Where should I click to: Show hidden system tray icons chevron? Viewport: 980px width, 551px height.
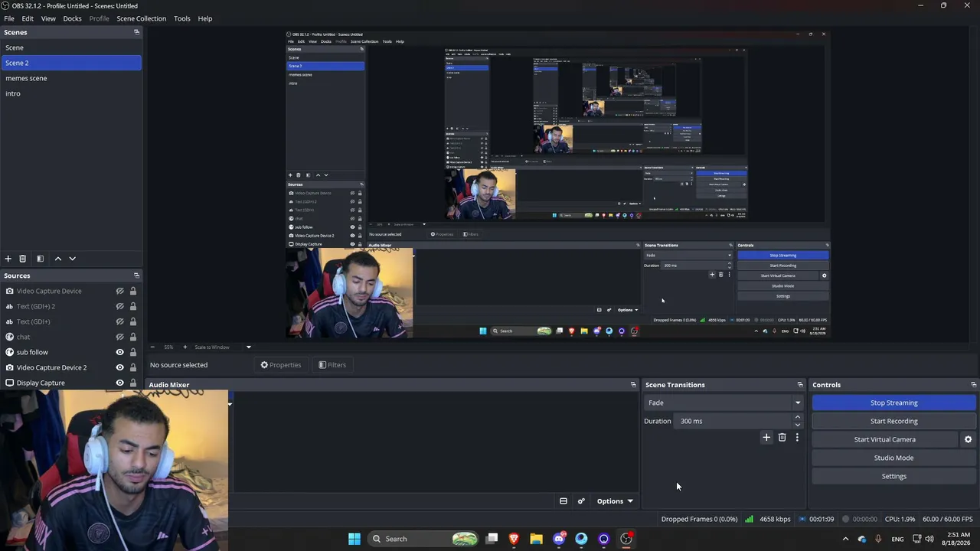pos(845,539)
